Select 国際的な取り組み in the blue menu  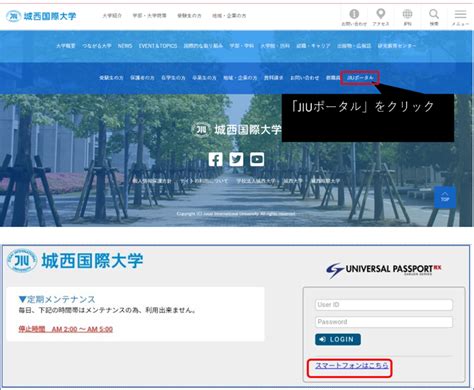pyautogui.click(x=203, y=46)
